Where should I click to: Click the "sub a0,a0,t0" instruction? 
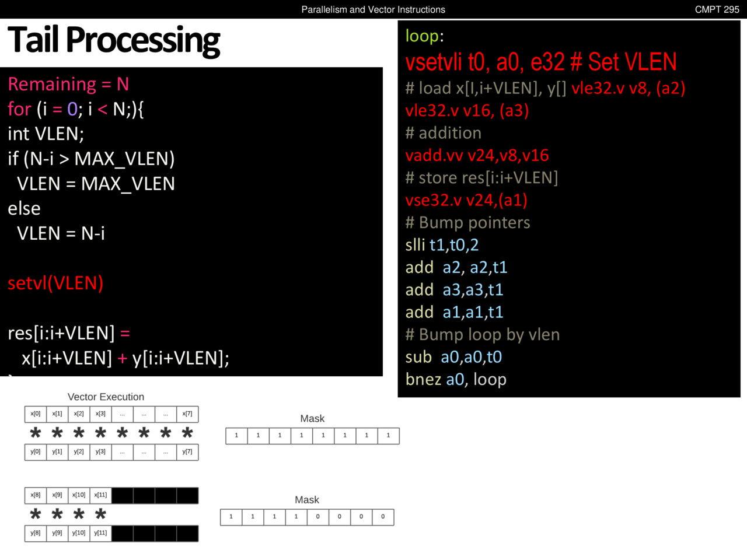pos(453,357)
